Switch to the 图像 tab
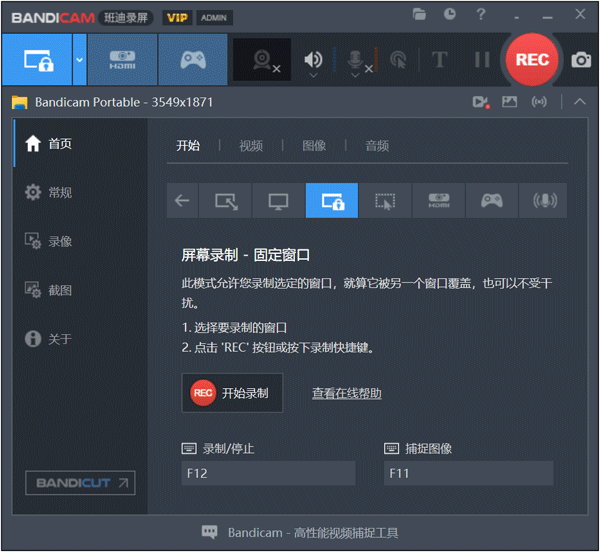 click(x=314, y=146)
